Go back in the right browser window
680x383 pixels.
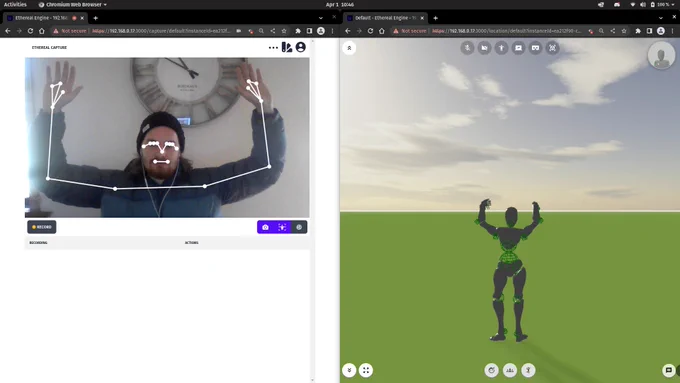click(348, 31)
